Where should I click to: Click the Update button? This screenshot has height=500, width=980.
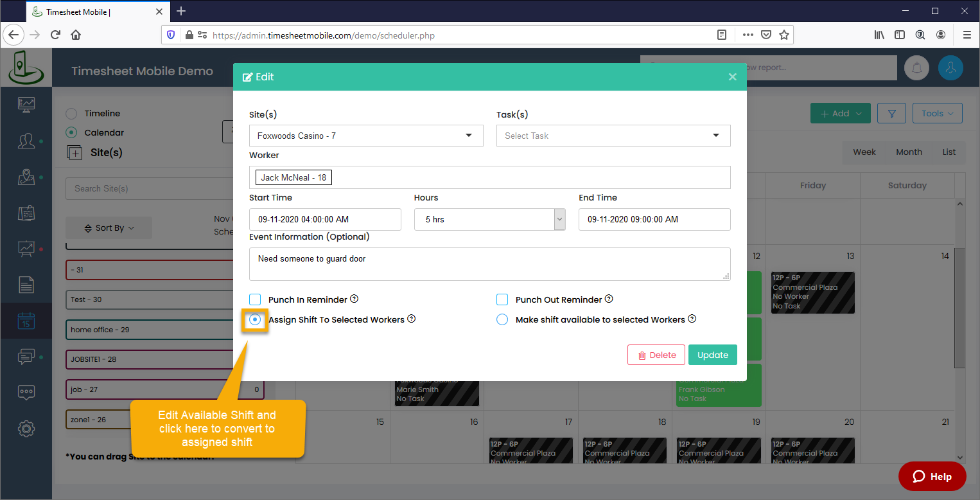[x=712, y=355]
